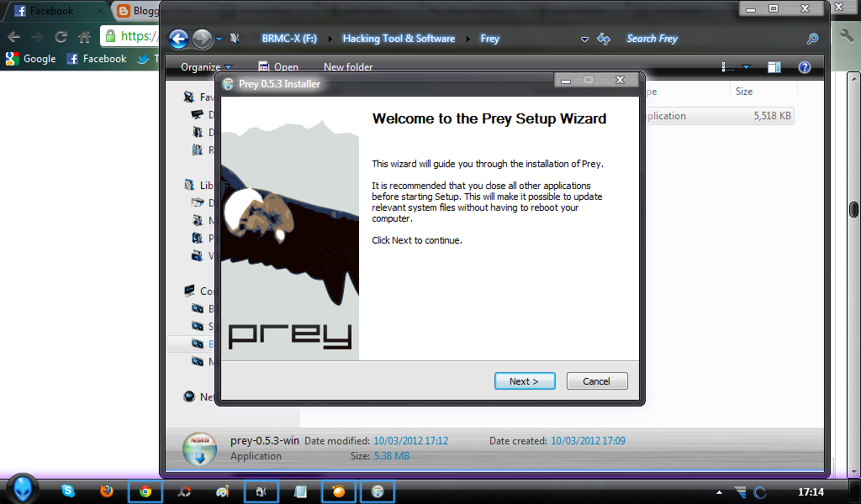The height and width of the screenshot is (504, 861).
Task: Open the Alienware Start orb
Action: (22, 489)
